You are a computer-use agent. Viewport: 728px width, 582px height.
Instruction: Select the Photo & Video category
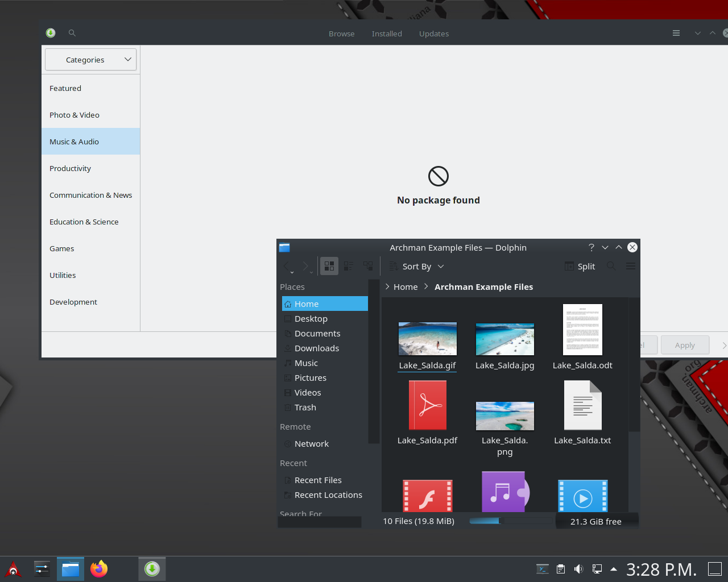tap(90, 115)
